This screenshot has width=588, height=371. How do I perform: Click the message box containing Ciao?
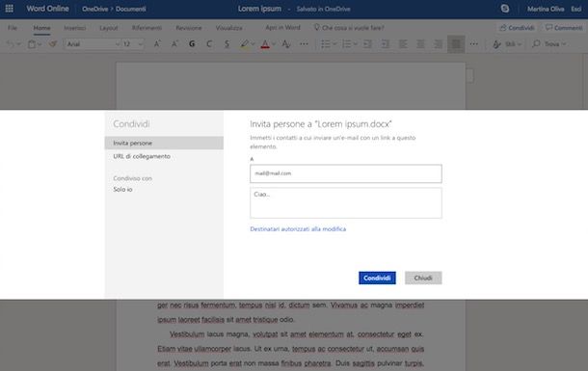pos(346,202)
